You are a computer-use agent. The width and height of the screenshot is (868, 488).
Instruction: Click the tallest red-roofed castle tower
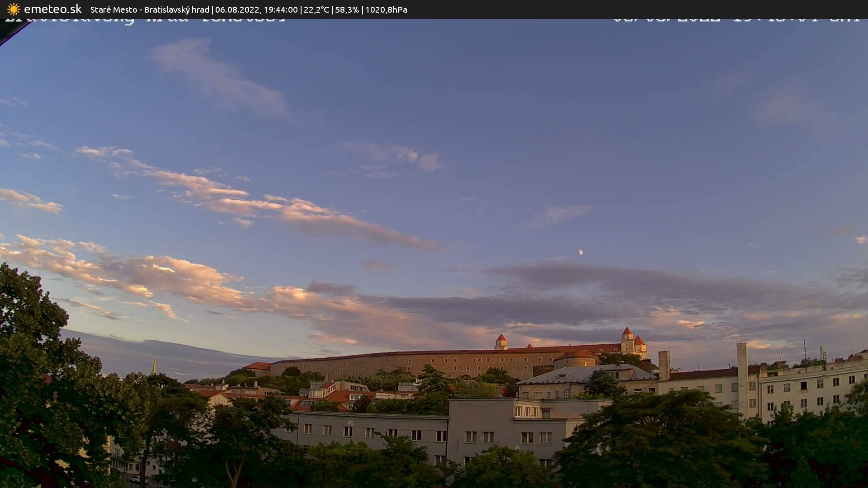click(627, 339)
